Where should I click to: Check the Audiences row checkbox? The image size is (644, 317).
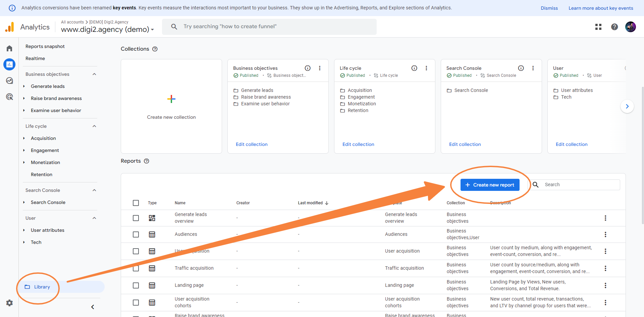tap(136, 234)
